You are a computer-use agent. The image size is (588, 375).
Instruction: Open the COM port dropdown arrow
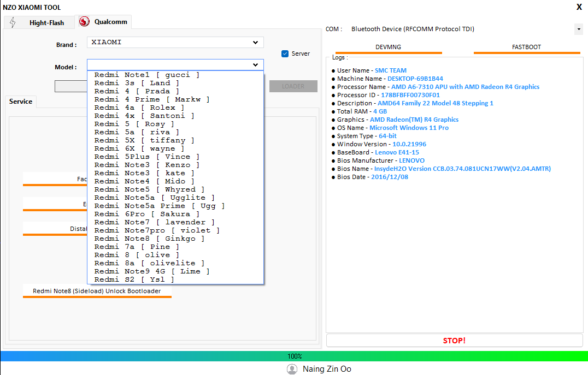coord(579,29)
